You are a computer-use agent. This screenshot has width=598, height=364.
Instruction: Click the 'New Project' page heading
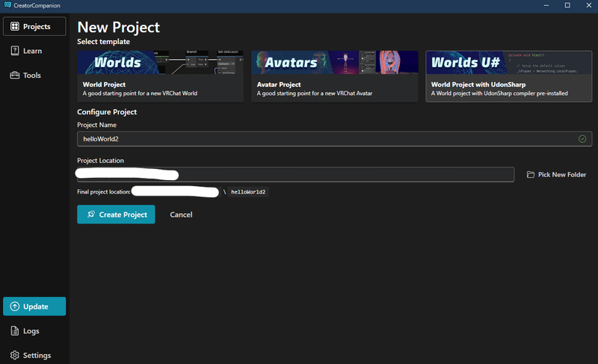pyautogui.click(x=118, y=28)
